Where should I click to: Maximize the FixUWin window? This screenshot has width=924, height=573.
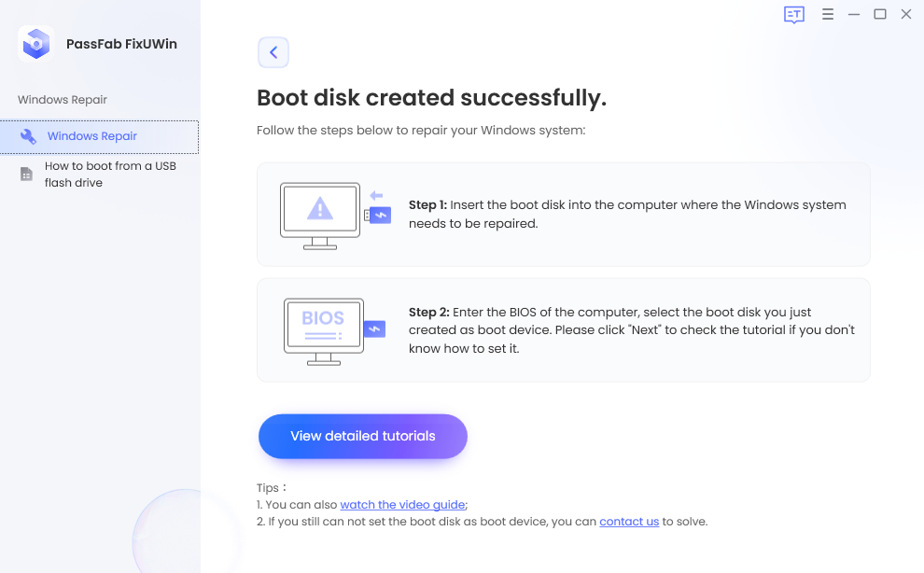click(880, 14)
